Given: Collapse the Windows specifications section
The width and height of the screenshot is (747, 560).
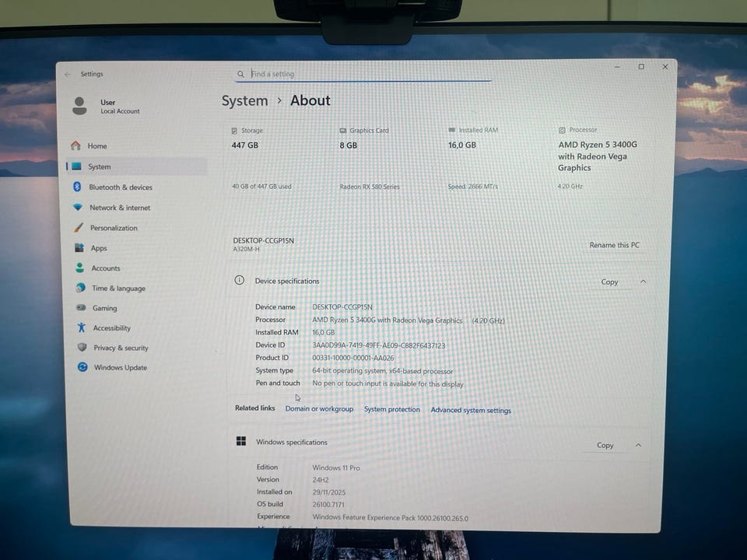Looking at the screenshot, I should coord(638,445).
